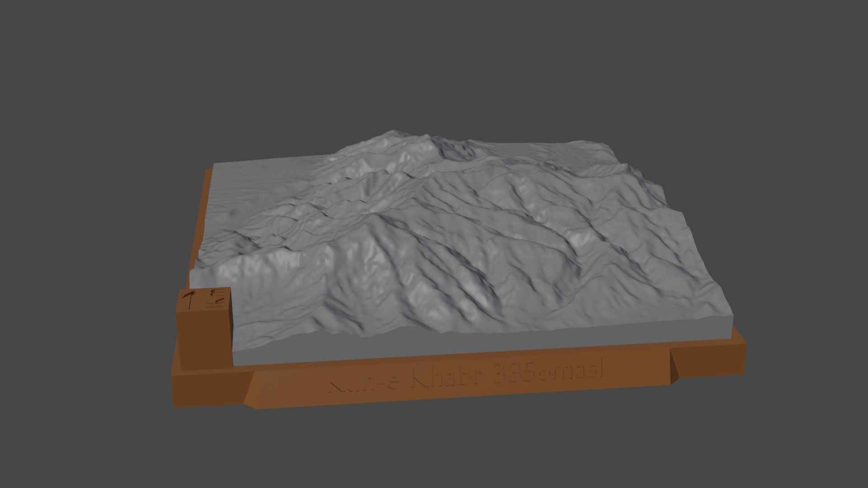Select the north arrow engraving on corner post
This screenshot has width=868, height=488.
(x=190, y=300)
